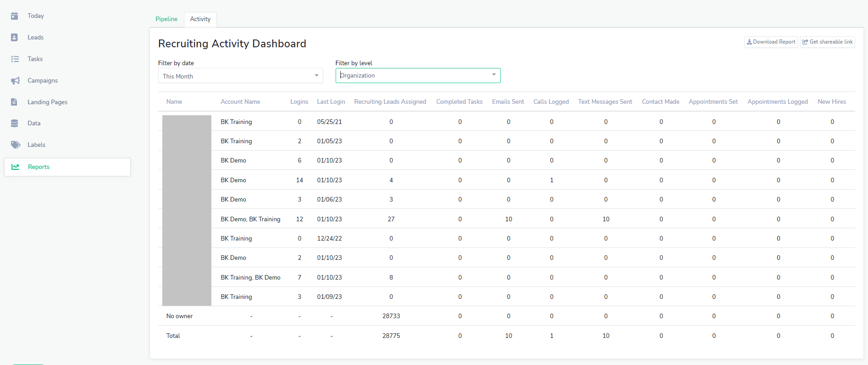Screen dimensions: 868x365
Task: Click the Leads contact icon
Action: coord(15,37)
